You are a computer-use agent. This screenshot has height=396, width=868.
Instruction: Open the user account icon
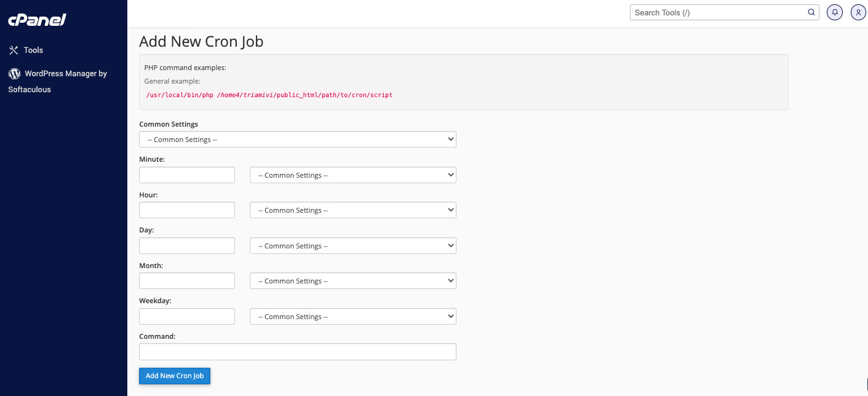pyautogui.click(x=859, y=12)
